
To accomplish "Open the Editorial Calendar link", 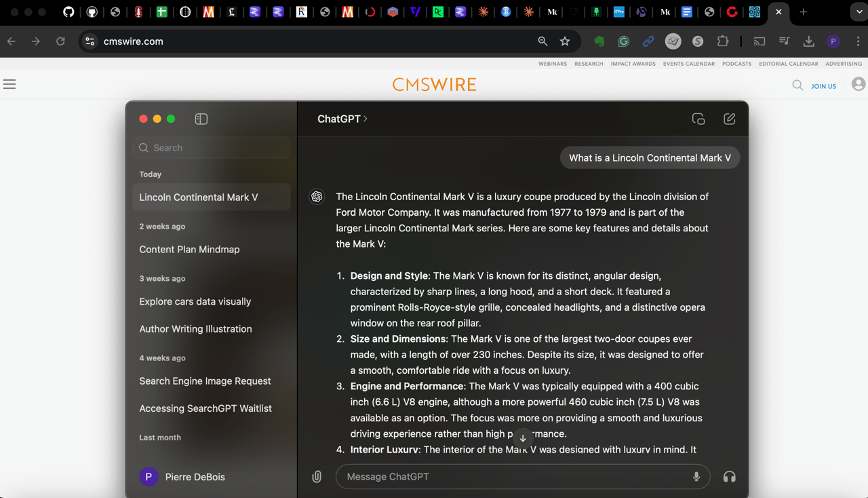I will click(x=789, y=64).
